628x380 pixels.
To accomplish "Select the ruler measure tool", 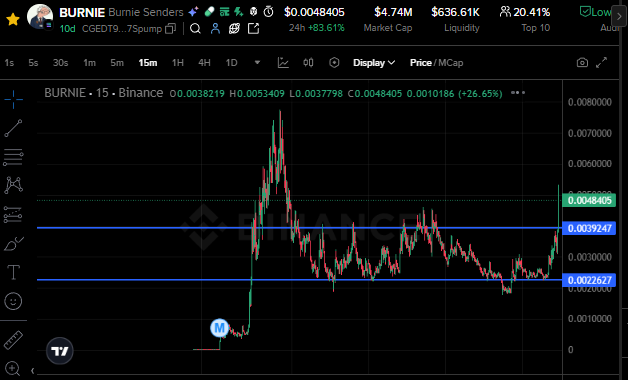I will [13, 340].
